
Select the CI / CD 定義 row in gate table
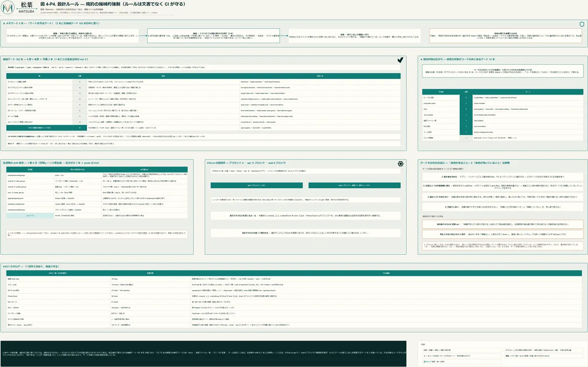click(503, 98)
